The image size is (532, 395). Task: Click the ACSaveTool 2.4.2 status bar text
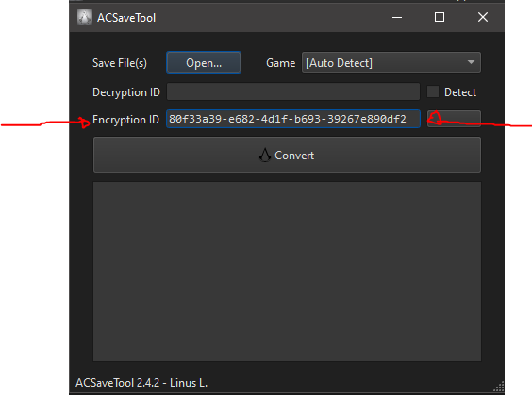click(x=141, y=383)
